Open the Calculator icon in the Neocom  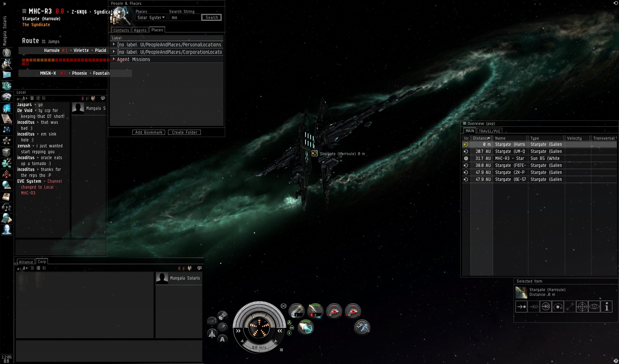[x=6, y=218]
